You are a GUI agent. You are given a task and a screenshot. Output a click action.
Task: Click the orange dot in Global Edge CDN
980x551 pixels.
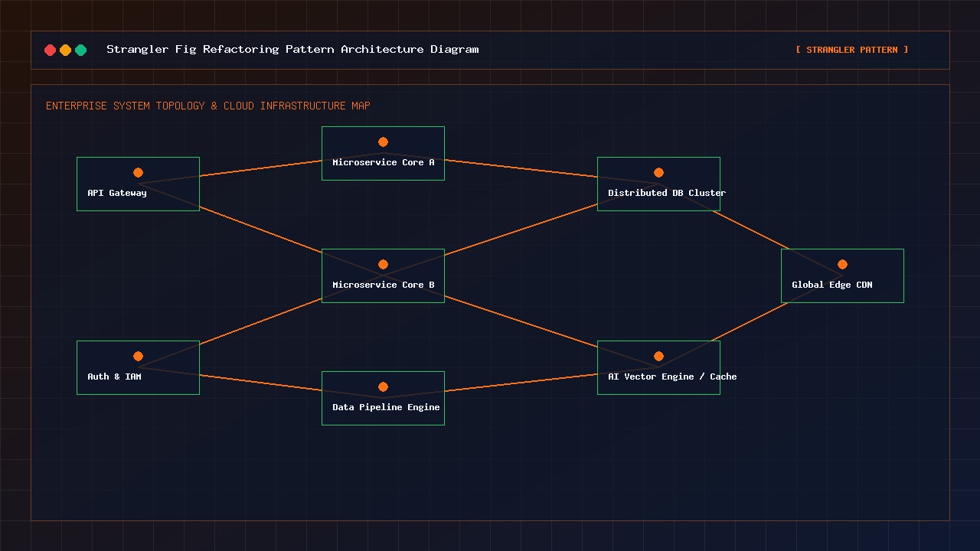point(842,265)
